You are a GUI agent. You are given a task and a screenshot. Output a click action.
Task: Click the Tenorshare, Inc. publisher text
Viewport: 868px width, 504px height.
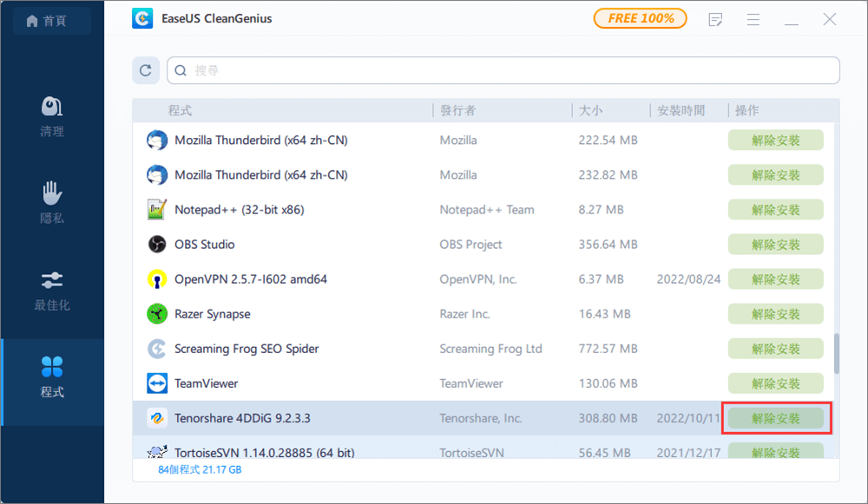(x=481, y=418)
